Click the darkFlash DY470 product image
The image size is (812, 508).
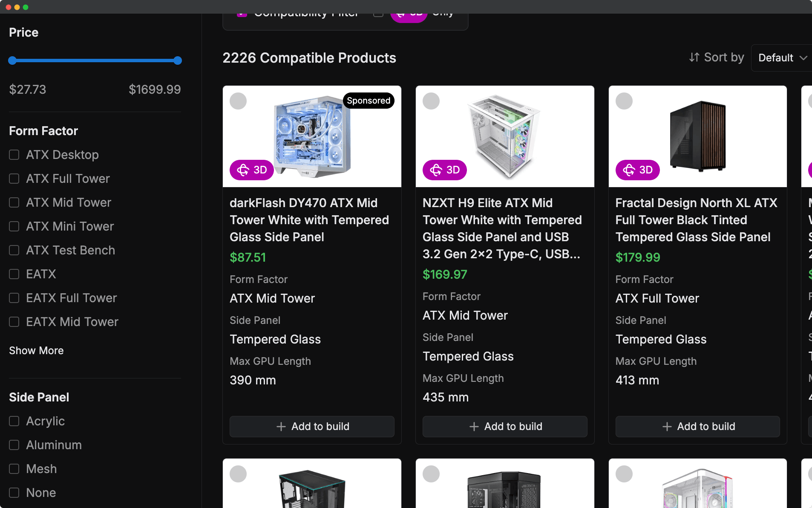[312, 136]
